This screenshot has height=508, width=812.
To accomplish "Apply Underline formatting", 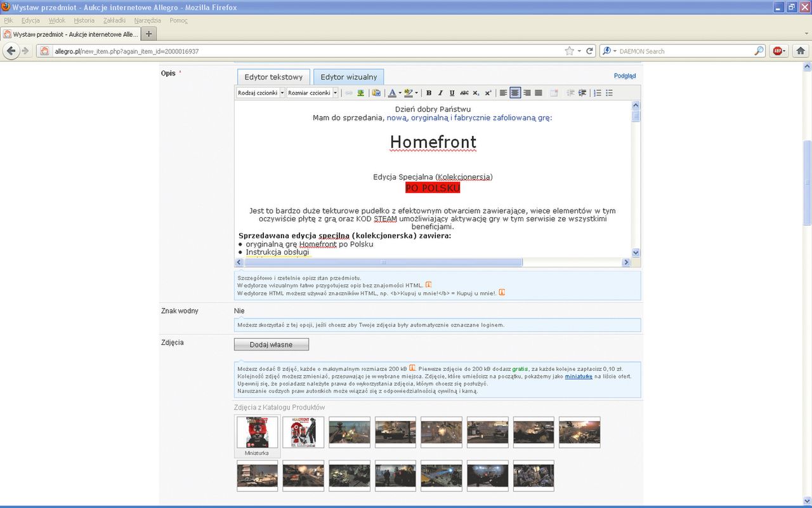I will [452, 93].
